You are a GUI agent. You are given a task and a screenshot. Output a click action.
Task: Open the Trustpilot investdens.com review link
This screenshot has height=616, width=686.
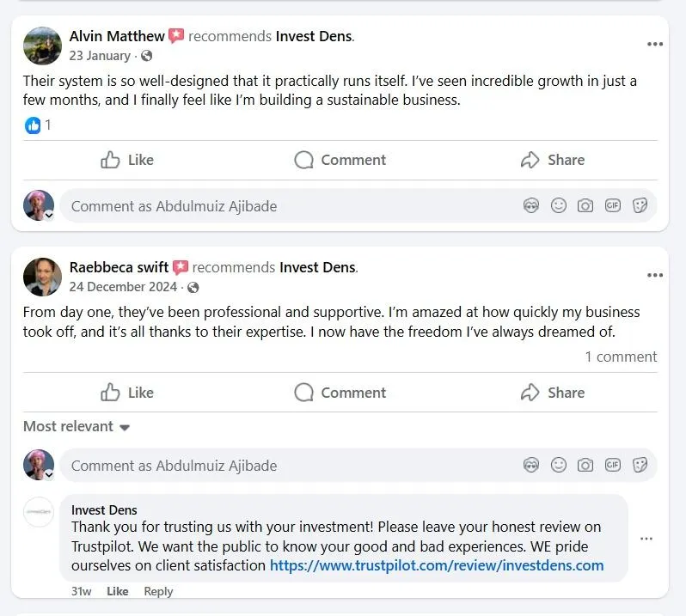pyautogui.click(x=437, y=565)
